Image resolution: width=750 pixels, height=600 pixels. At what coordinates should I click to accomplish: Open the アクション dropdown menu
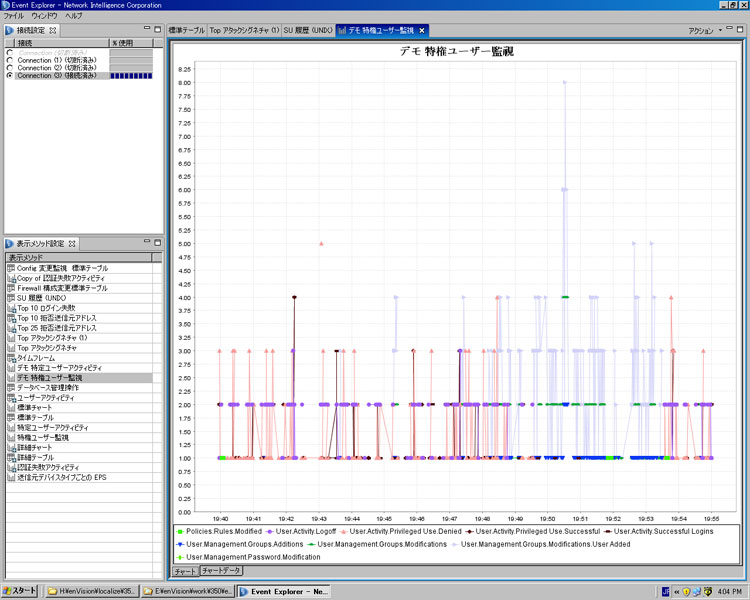(x=704, y=31)
